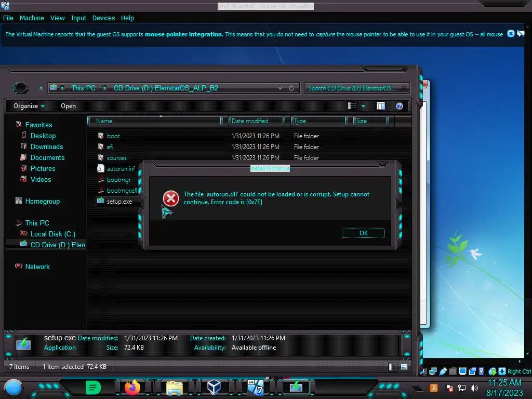Open the VirtualBox Machine menu

point(32,18)
